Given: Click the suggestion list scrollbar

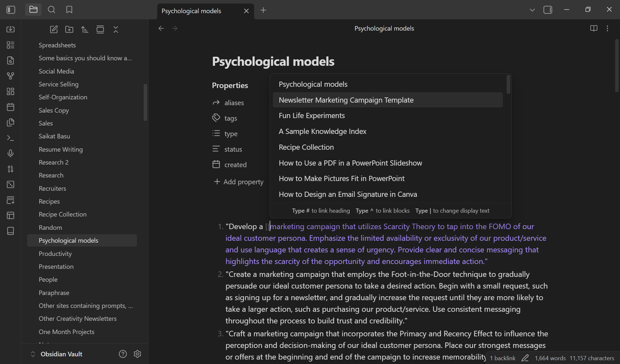Looking at the screenshot, I should pyautogui.click(x=508, y=85).
